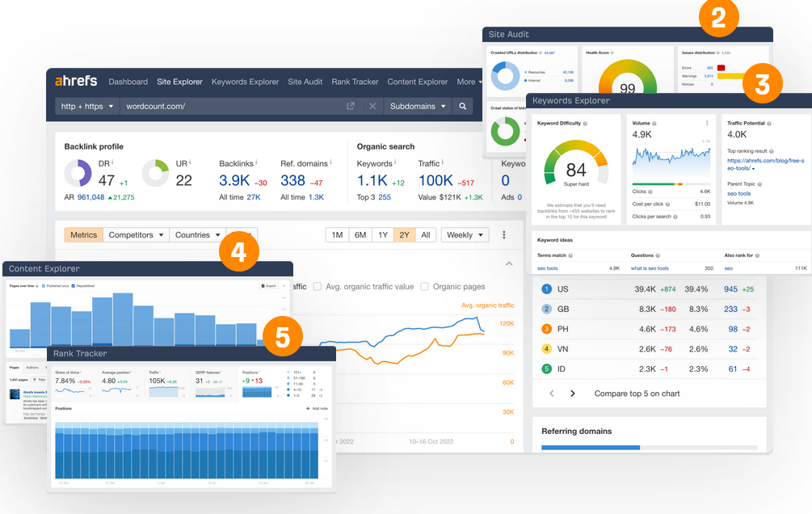Screen dimensions: 812x514
Task: Click Parent Topic info icon
Action: click(x=759, y=184)
